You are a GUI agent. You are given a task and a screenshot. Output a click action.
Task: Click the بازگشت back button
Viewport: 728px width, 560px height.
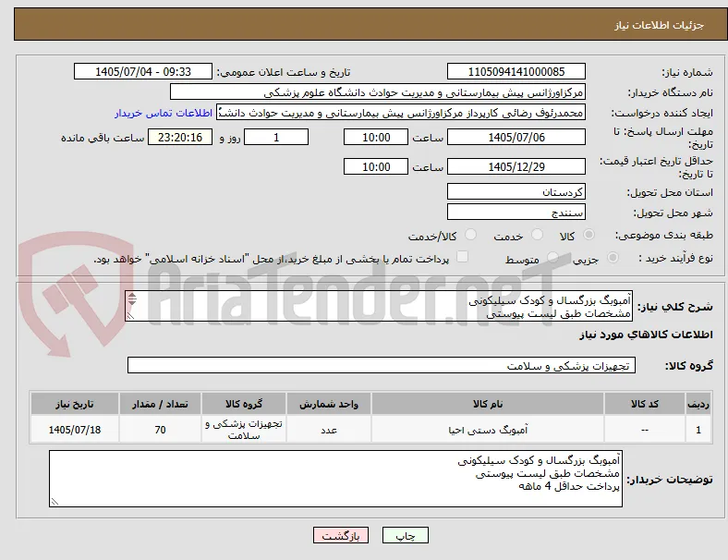tap(341, 535)
